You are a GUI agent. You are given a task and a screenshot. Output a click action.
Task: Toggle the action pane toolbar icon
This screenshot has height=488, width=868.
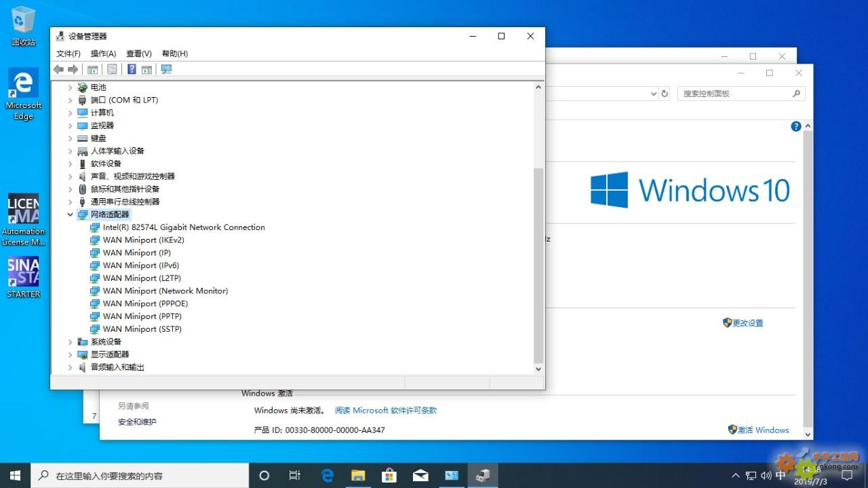point(146,69)
